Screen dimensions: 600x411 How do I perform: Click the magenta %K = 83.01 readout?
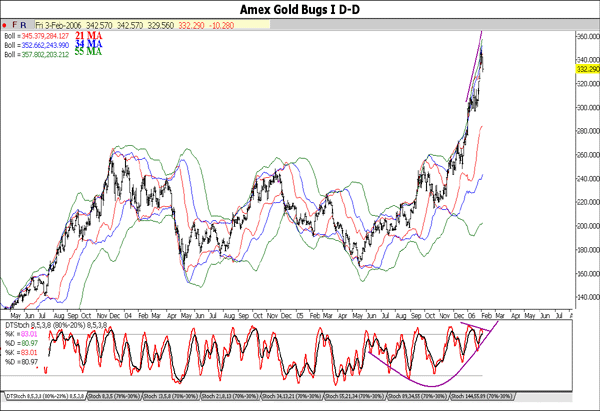click(x=21, y=334)
